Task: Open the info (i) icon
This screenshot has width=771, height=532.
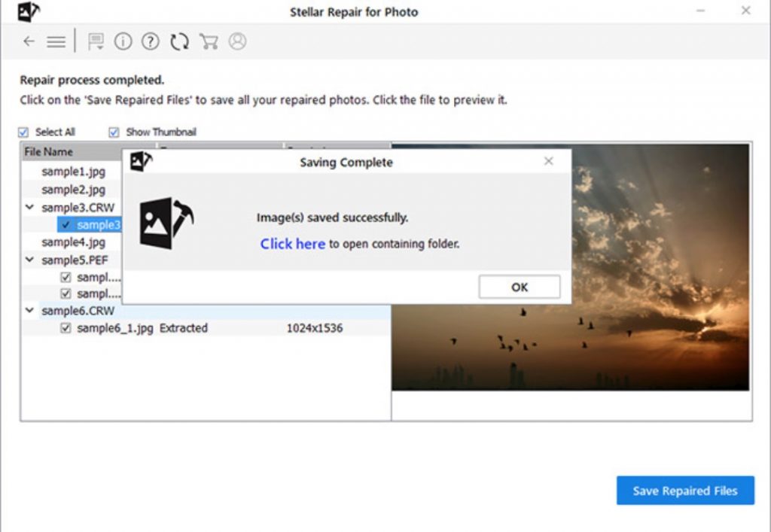Action: [123, 41]
